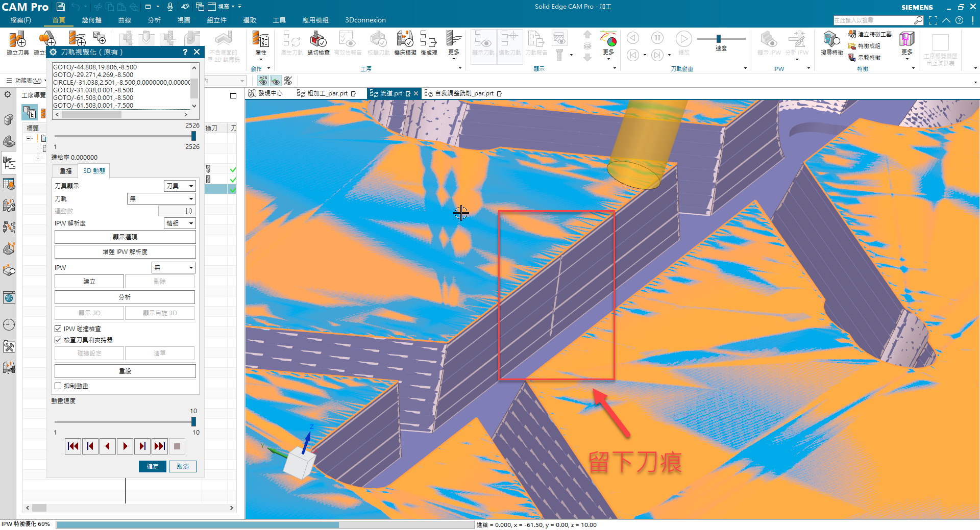Switch to the 發現中心 document tab
Viewport: 980px width, 530px height.
pyautogui.click(x=265, y=93)
